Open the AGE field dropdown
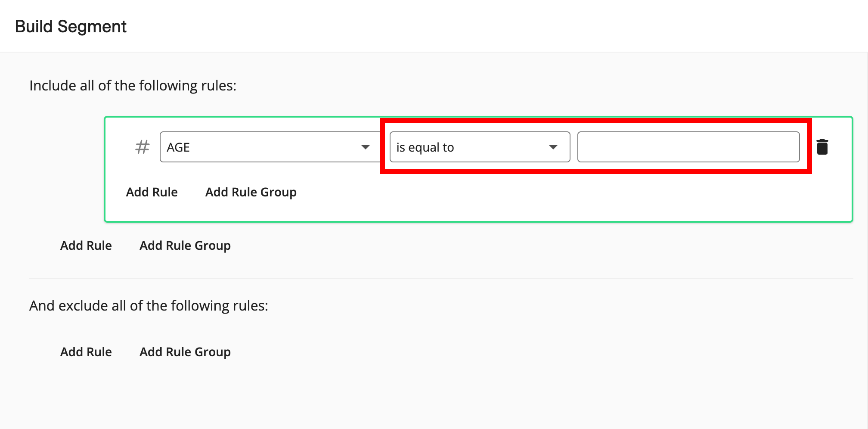 [x=267, y=147]
